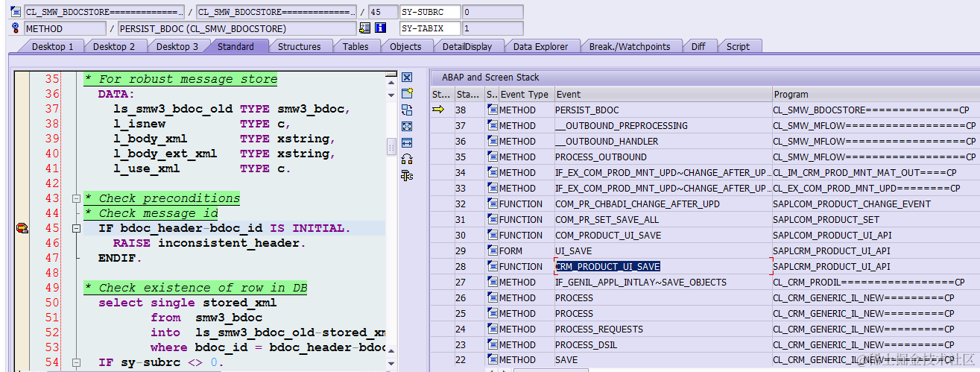Open the Data Explorer tab

[x=540, y=46]
